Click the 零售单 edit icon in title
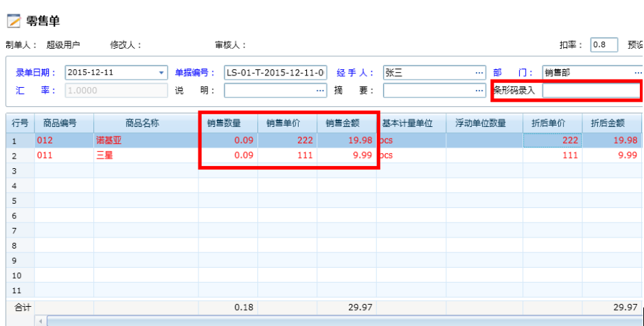Image resolution: width=644 pixels, height=326 pixels. tap(13, 21)
